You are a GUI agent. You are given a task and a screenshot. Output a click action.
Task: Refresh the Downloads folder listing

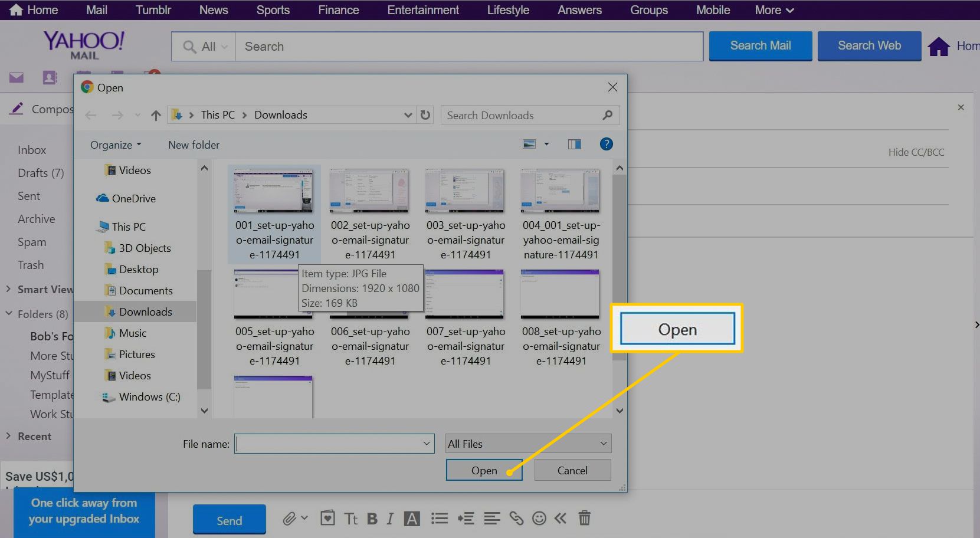[x=425, y=115]
